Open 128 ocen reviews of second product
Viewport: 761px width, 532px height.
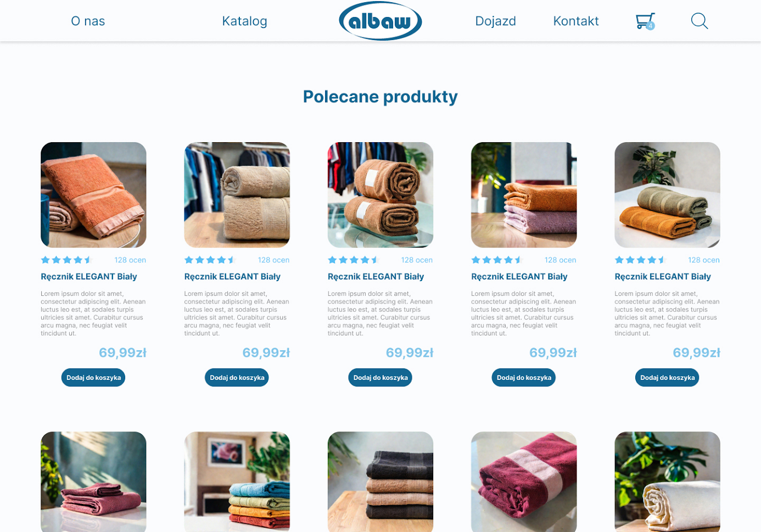(273, 260)
